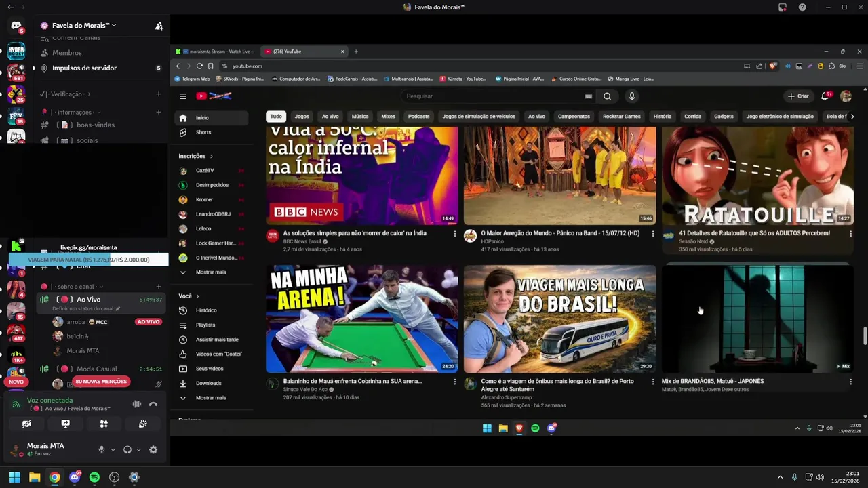868x488 pixels.
Task: Disconnect from the Discord voice channel
Action: (x=153, y=405)
